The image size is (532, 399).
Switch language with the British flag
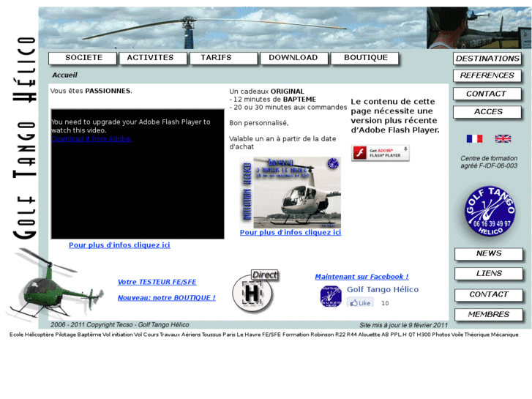point(503,138)
